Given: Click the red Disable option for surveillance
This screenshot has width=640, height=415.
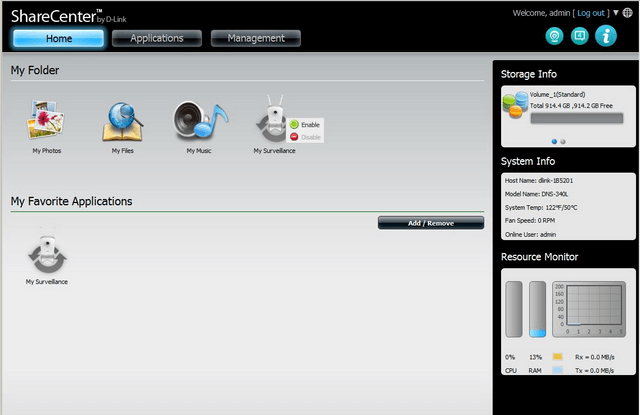Looking at the screenshot, I should pos(305,137).
